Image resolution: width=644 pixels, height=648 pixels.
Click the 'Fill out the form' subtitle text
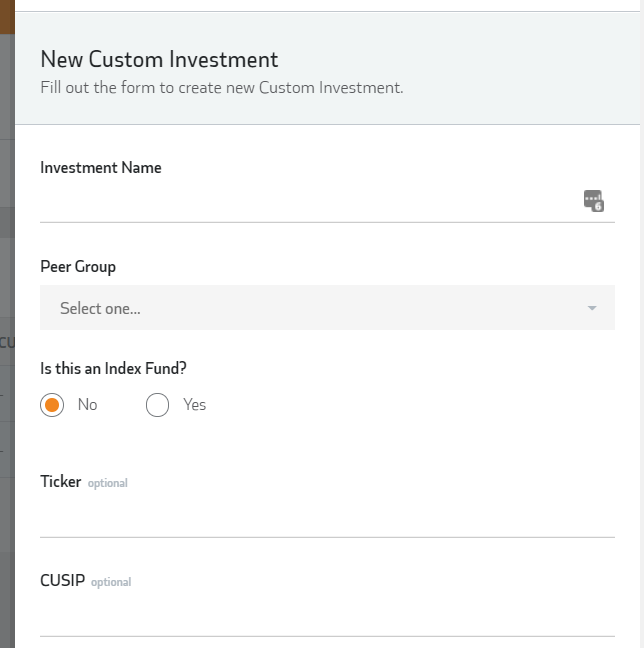(221, 87)
